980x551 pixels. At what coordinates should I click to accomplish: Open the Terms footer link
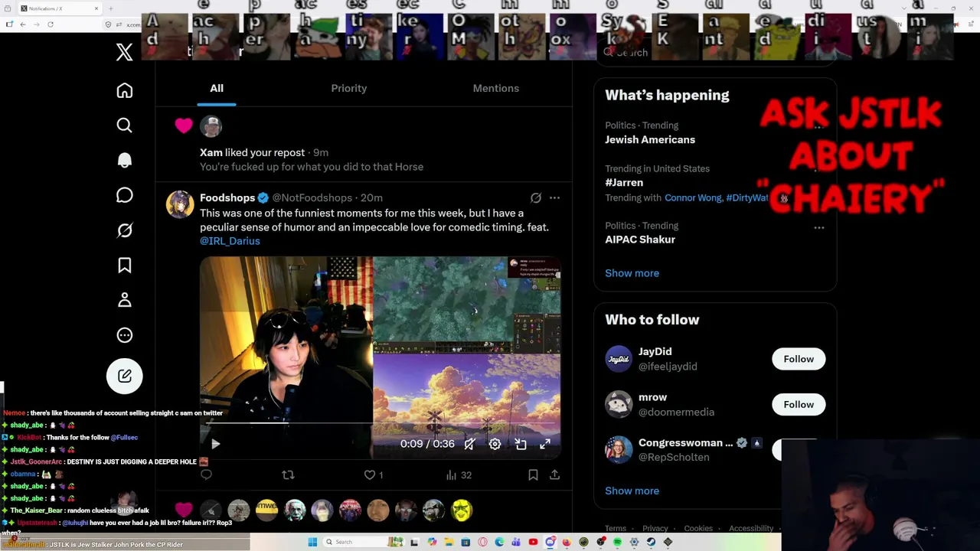coord(616,529)
